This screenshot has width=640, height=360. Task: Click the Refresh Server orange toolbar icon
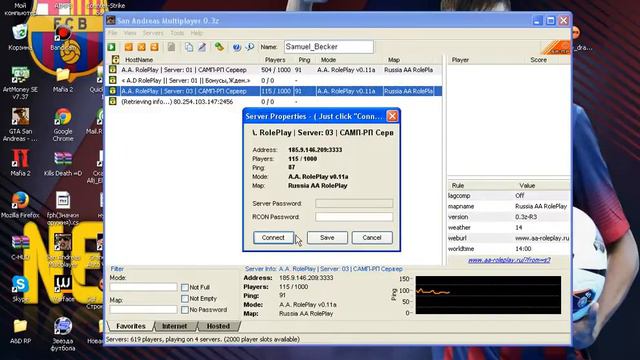(154, 47)
